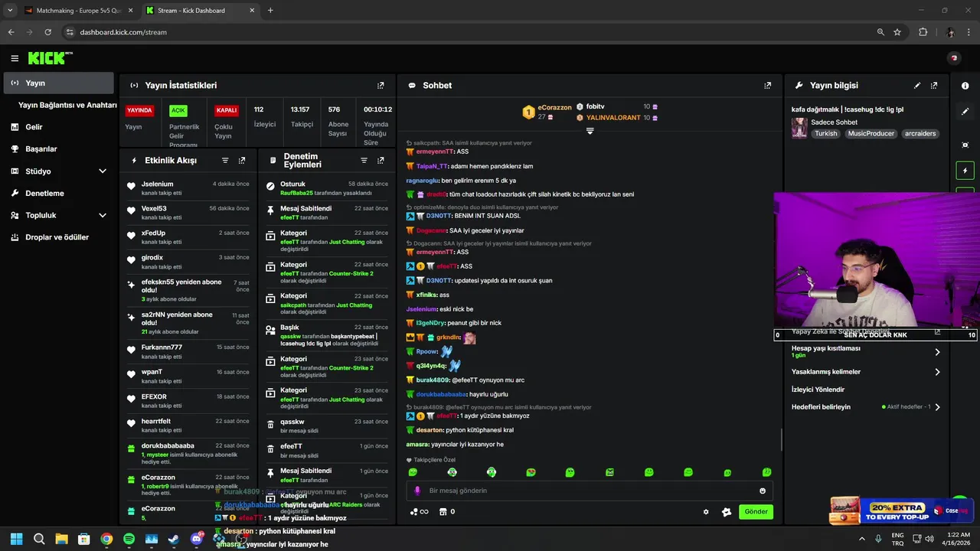
Task: Open the Chrome tab search dropdown
Action: click(10, 11)
